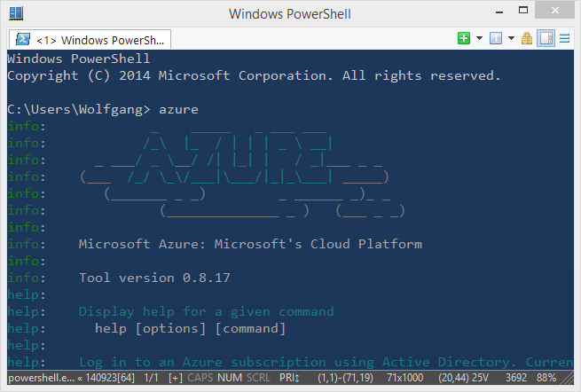Click the Copyright 2014 Microsoft Corporation line

tap(254, 75)
